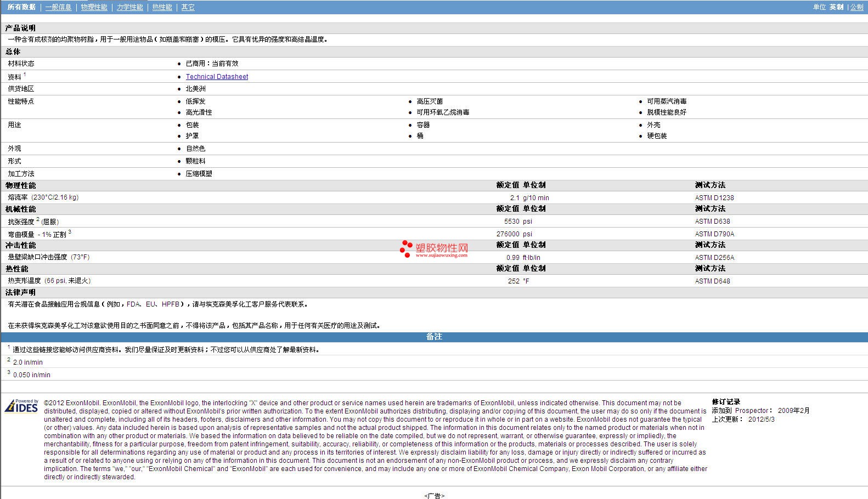
Task: Click the 颗粒料 form value
Action: pyautogui.click(x=195, y=161)
